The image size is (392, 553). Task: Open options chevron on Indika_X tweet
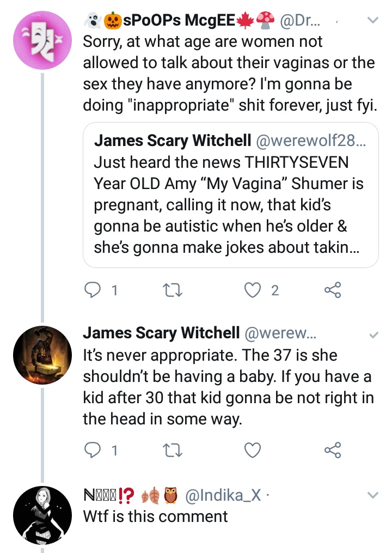tap(373, 495)
